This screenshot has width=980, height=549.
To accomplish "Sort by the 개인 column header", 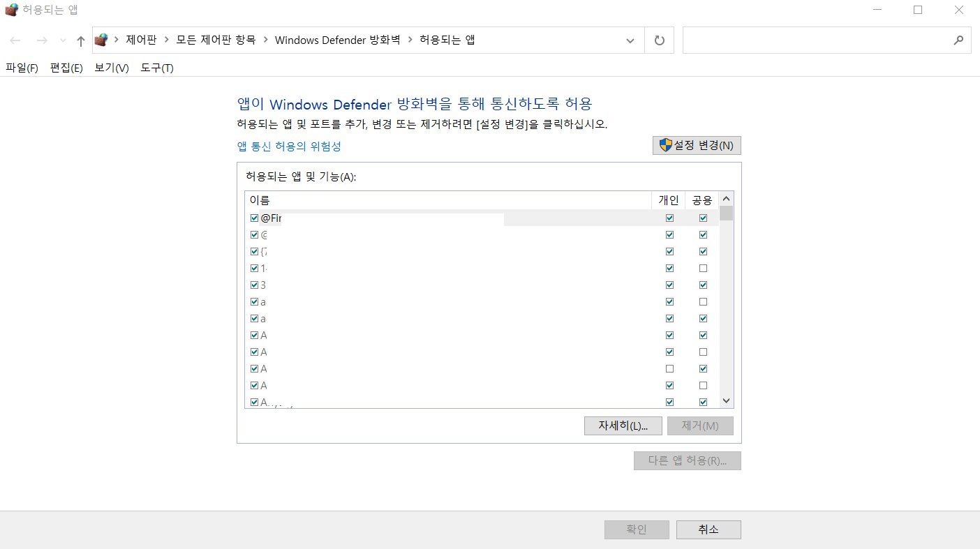I will click(x=669, y=200).
